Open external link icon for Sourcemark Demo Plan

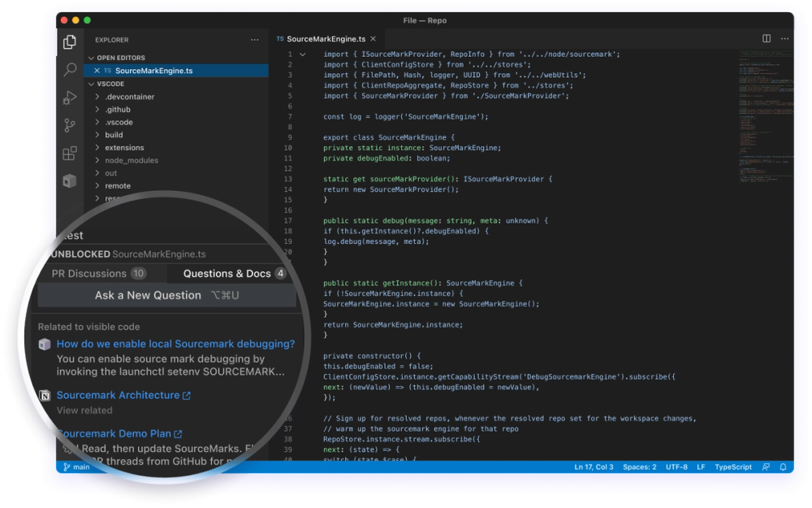(178, 434)
